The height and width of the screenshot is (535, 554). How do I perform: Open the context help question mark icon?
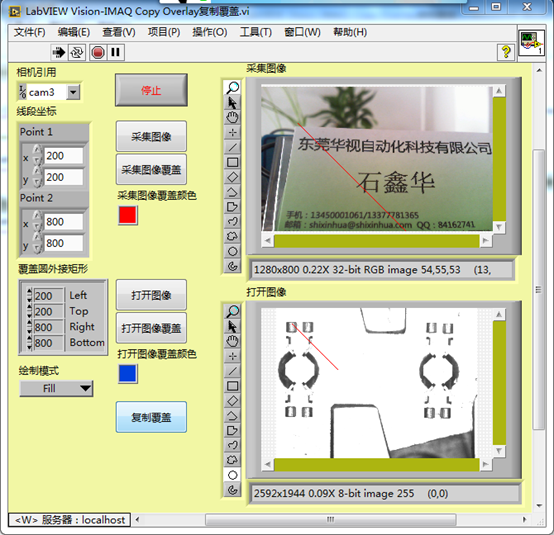pyautogui.click(x=506, y=52)
